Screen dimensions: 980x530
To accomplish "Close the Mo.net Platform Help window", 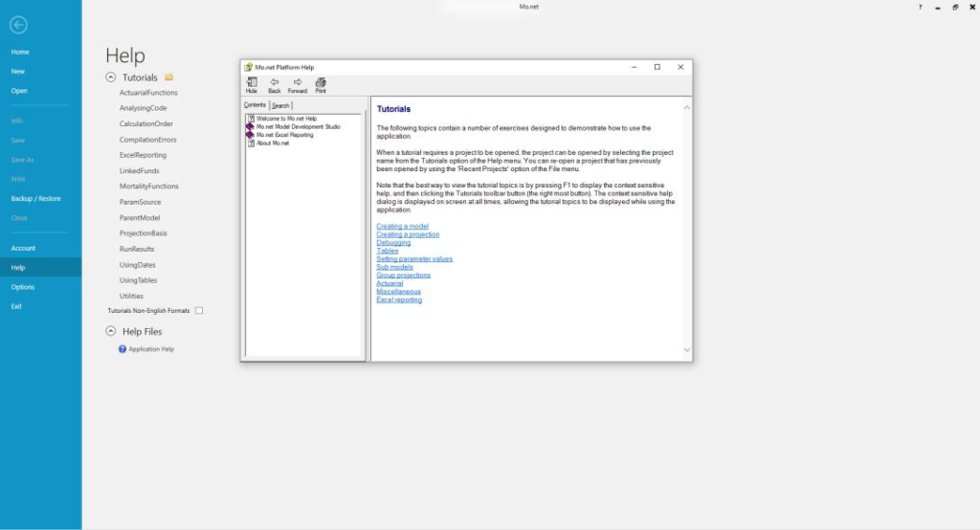I will pyautogui.click(x=680, y=67).
